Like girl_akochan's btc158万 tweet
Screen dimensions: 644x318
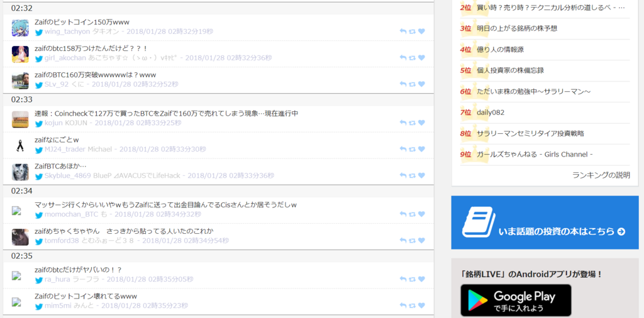click(421, 58)
